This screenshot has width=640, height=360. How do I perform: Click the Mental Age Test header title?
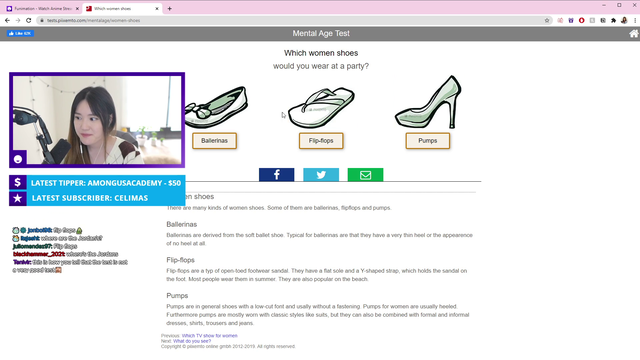tap(321, 33)
